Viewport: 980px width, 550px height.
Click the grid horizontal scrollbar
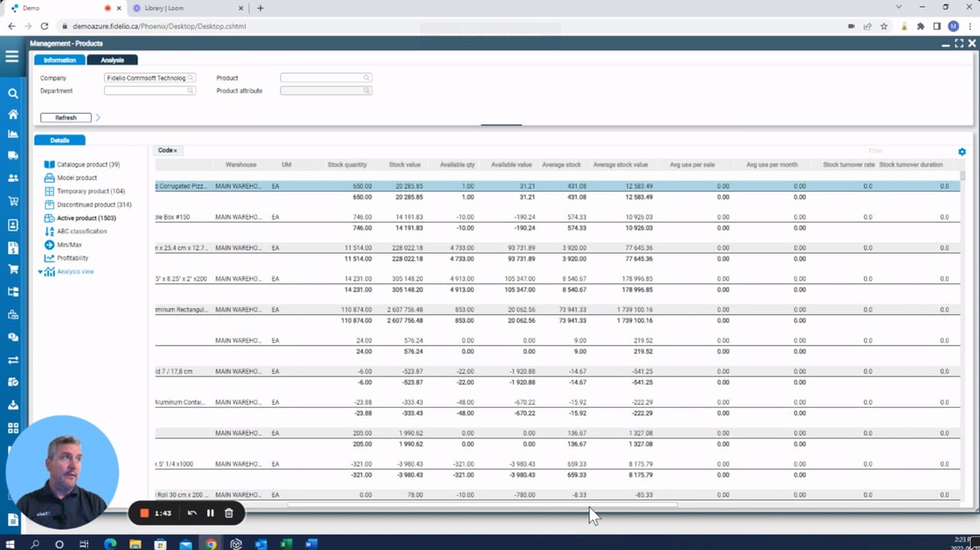tap(482, 504)
